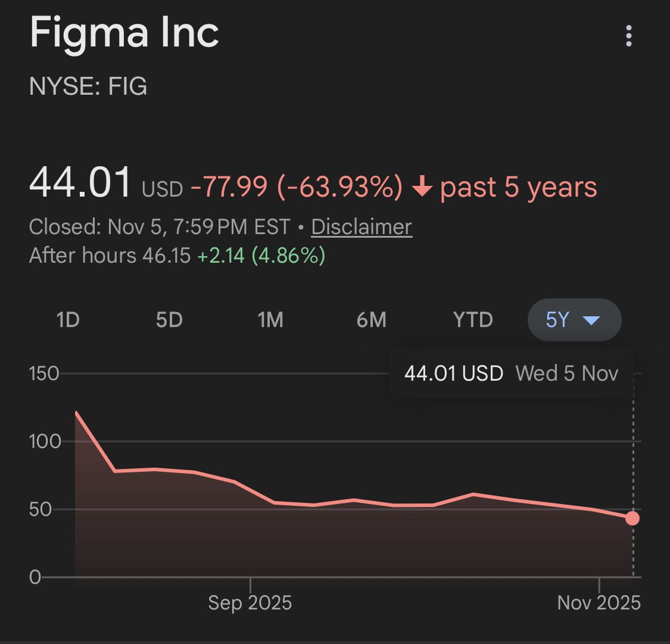Click the Figma Inc title
Screen dimensions: 670x644
(x=124, y=33)
